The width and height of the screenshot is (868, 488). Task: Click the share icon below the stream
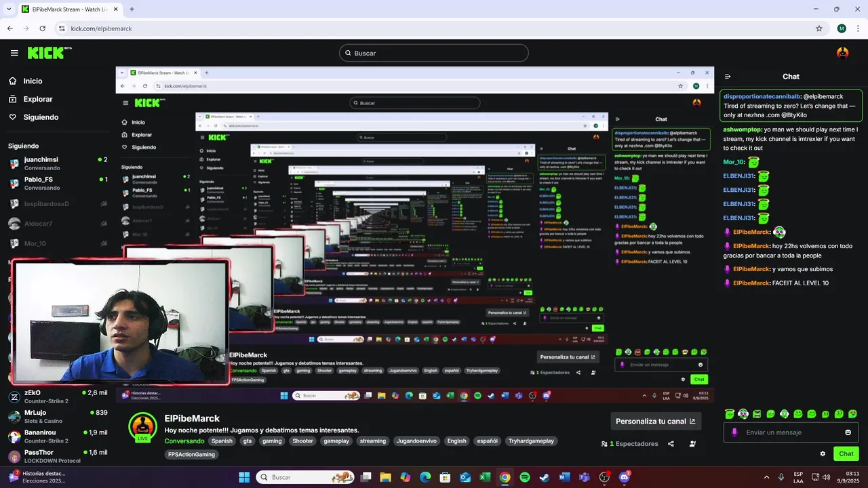(x=671, y=444)
